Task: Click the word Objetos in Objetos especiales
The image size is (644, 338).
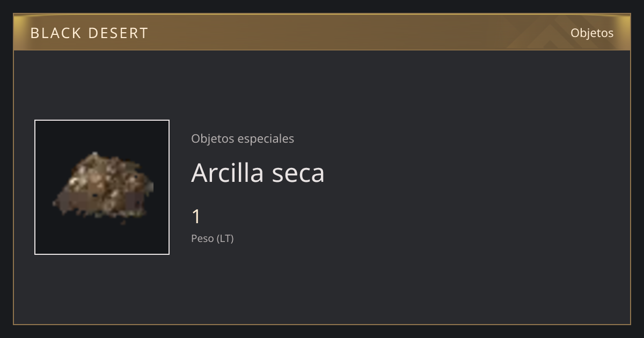Action: [213, 138]
